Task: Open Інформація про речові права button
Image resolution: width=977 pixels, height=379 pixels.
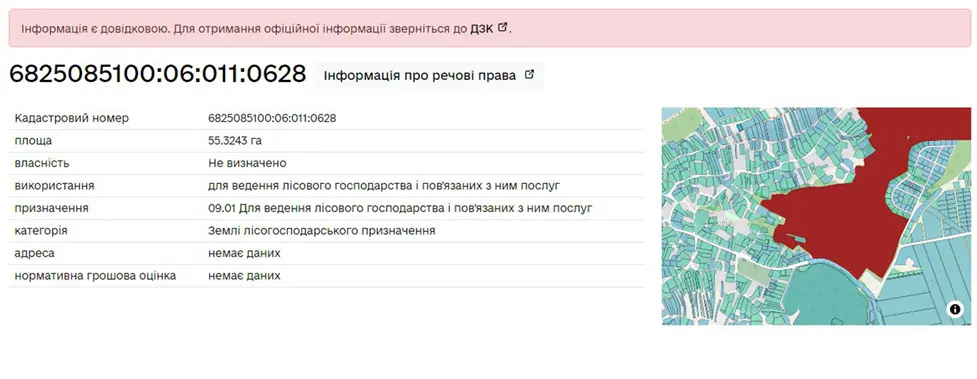Action: (429, 75)
